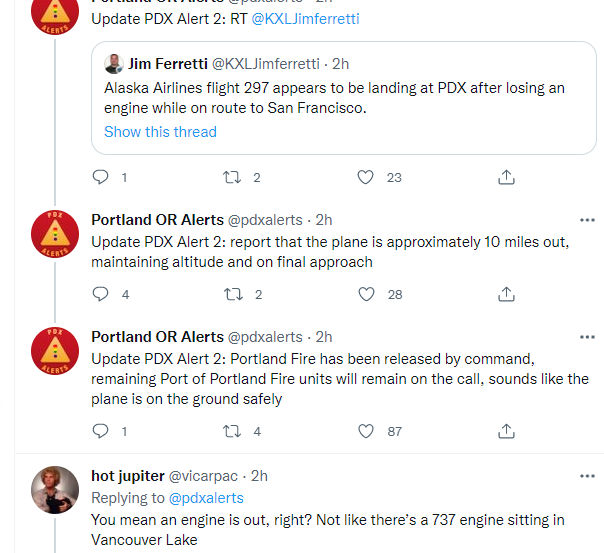Viewport: 604px width, 553px height.
Task: Like the post with 23 likes
Action: click(x=365, y=177)
